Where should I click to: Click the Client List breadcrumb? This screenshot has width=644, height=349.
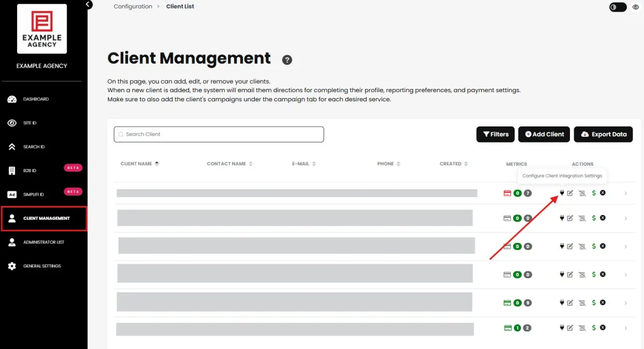tap(180, 6)
